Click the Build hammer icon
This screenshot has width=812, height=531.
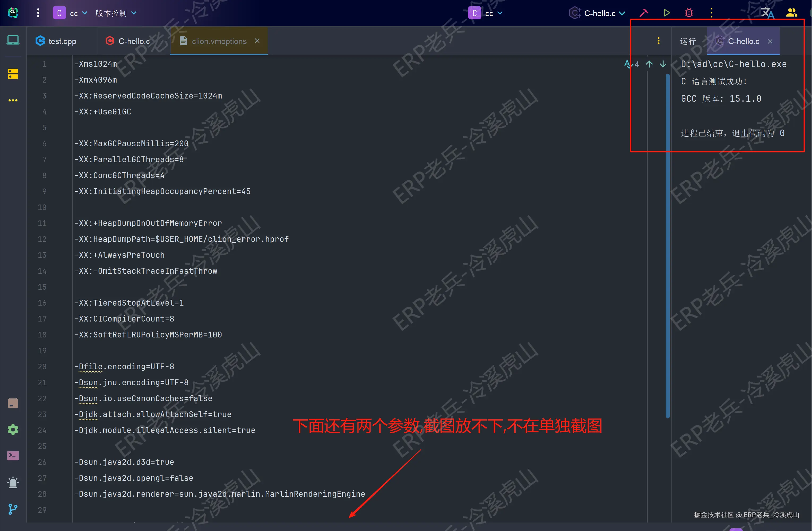coord(644,13)
